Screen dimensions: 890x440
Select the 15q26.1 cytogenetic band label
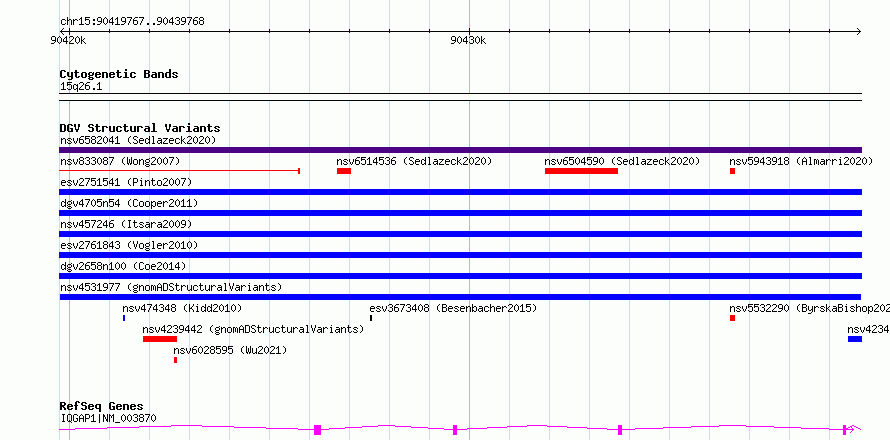click(81, 87)
